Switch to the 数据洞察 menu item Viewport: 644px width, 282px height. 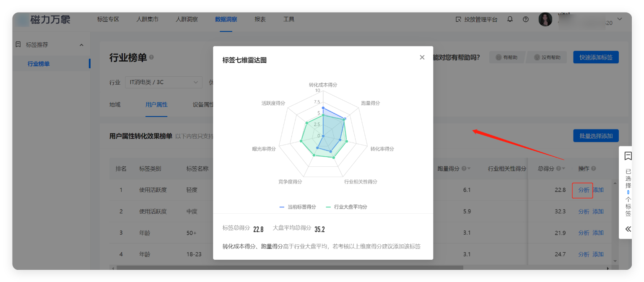(x=226, y=19)
